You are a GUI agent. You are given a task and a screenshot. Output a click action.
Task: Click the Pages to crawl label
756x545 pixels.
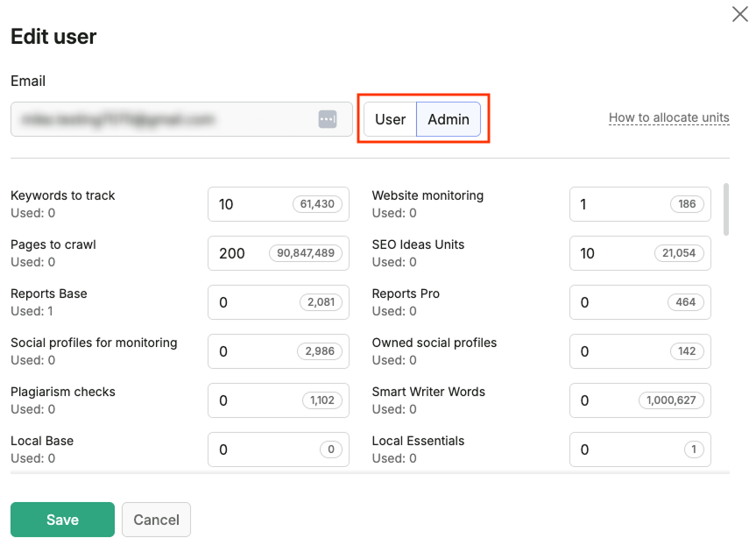(x=53, y=244)
